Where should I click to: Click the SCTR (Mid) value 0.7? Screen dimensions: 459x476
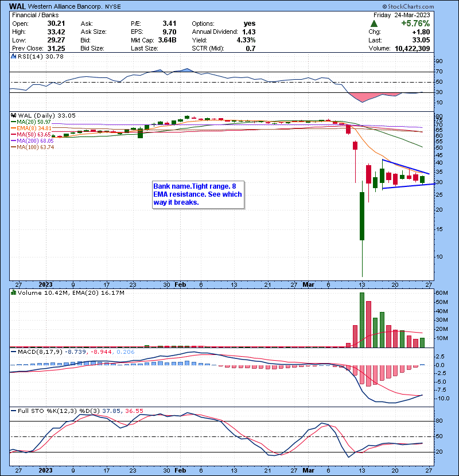[251, 49]
